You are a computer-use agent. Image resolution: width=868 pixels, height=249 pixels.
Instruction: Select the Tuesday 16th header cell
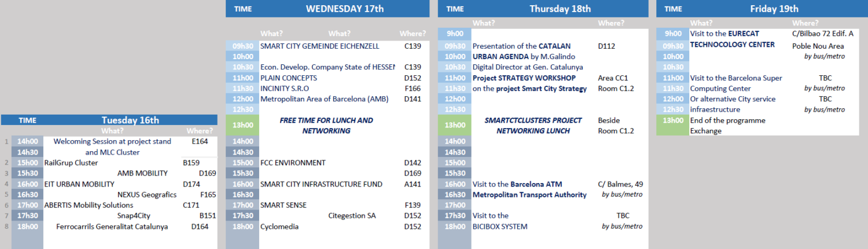tap(130, 120)
